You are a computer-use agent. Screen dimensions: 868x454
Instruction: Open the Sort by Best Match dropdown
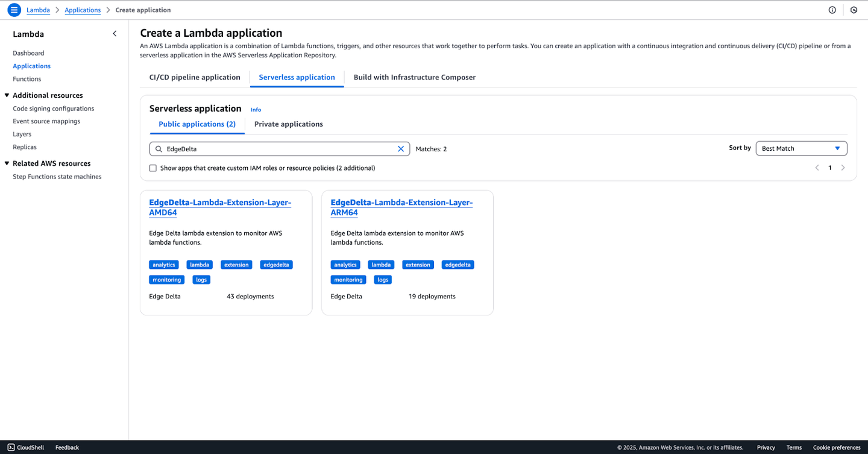tap(801, 148)
